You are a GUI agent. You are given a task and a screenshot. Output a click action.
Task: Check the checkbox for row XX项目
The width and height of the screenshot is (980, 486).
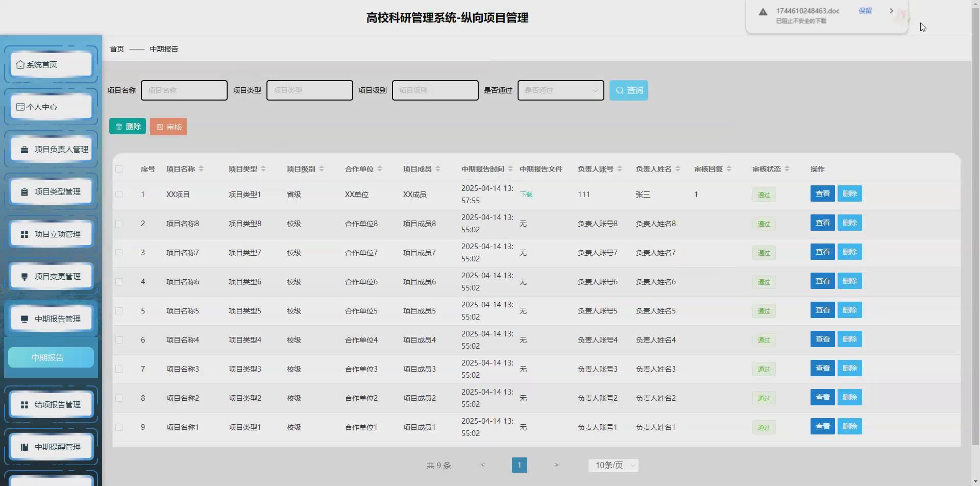click(x=119, y=195)
